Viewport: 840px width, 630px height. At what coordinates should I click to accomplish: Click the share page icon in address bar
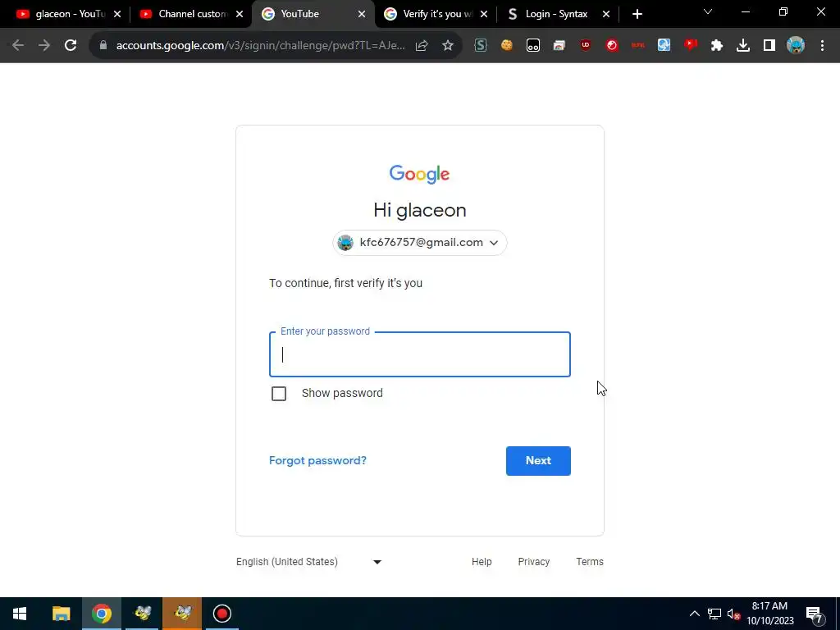click(x=422, y=46)
